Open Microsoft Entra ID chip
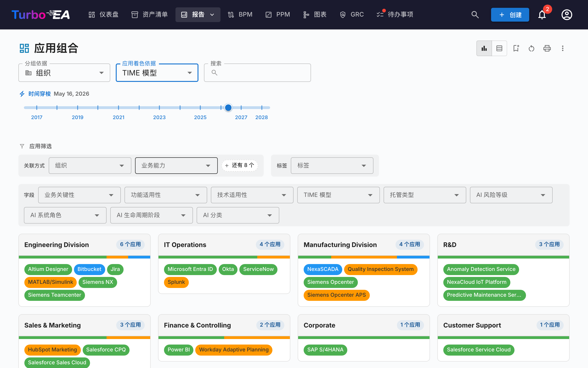 (190, 269)
